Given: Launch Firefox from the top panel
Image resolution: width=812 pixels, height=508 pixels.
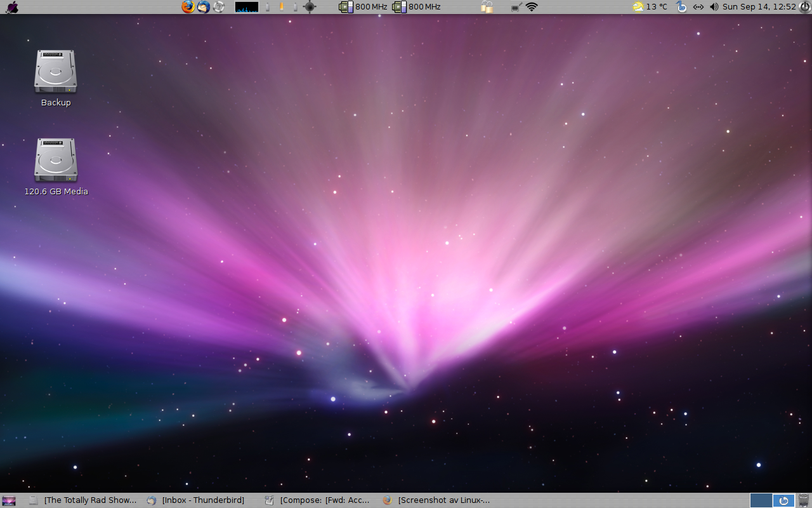Looking at the screenshot, I should [x=188, y=7].
